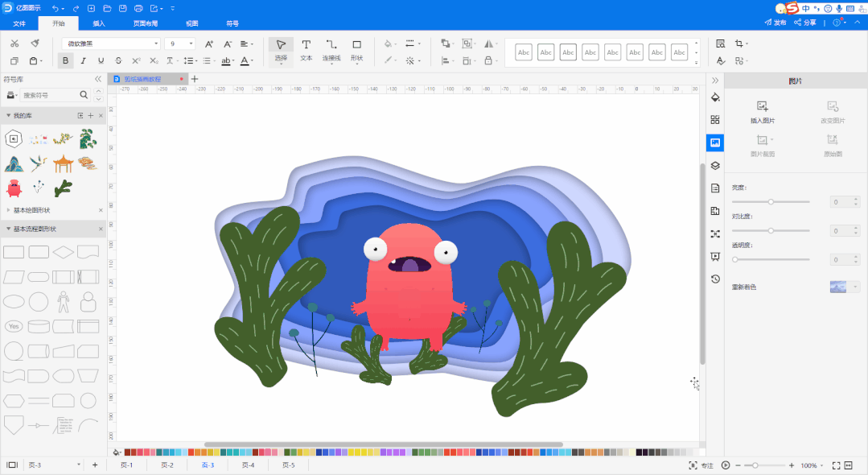This screenshot has width=868, height=475.
Task: Click the search magnifier in symbol library
Action: pyautogui.click(x=84, y=95)
